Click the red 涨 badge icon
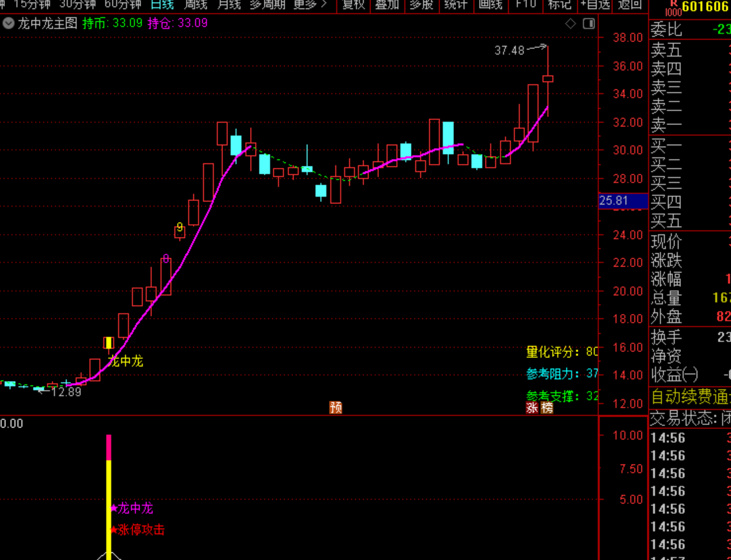Screen dimensions: 731x560 532,407
